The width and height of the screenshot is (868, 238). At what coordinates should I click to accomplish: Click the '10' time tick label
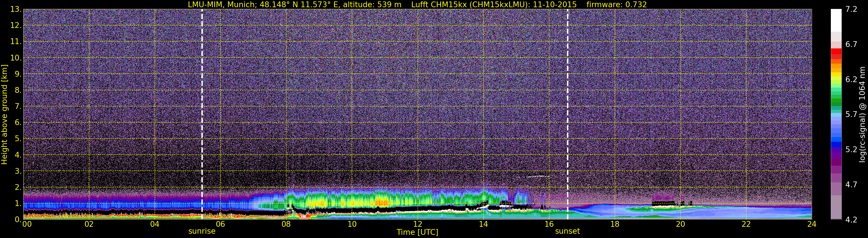[352, 224]
